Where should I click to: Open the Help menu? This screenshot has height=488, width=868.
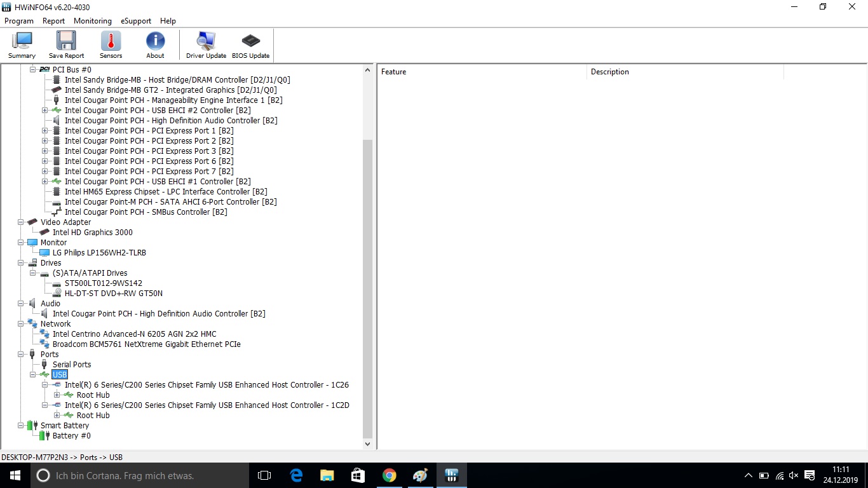(x=168, y=21)
